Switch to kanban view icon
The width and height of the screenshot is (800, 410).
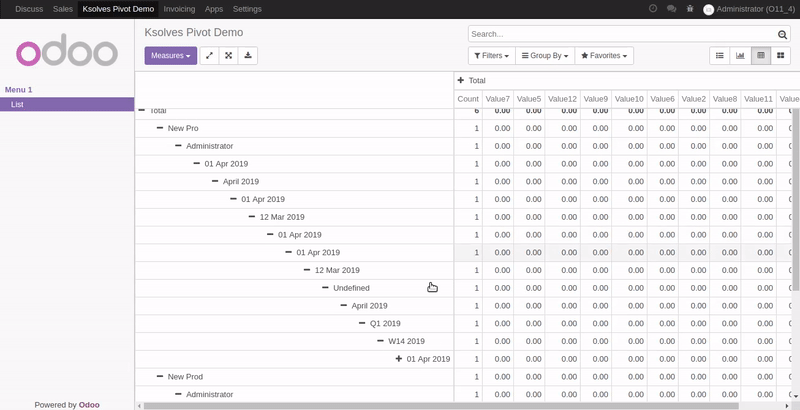click(781, 56)
